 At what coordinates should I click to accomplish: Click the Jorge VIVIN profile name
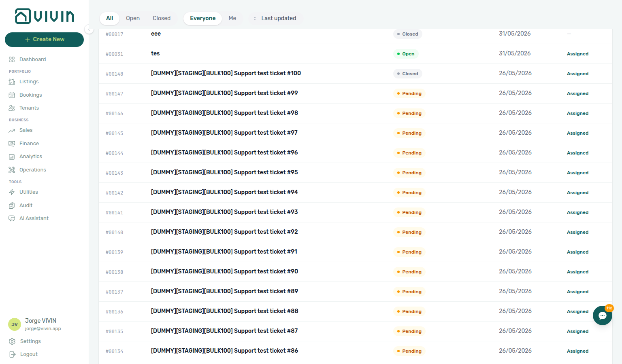point(40,321)
